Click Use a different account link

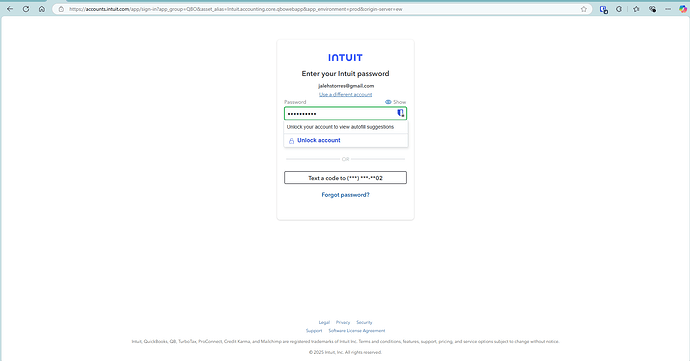(345, 94)
